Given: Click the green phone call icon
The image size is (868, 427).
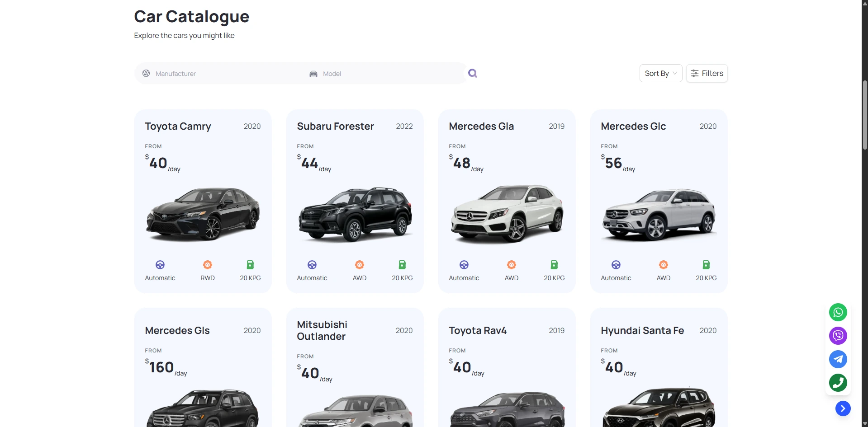Looking at the screenshot, I should pyautogui.click(x=838, y=383).
